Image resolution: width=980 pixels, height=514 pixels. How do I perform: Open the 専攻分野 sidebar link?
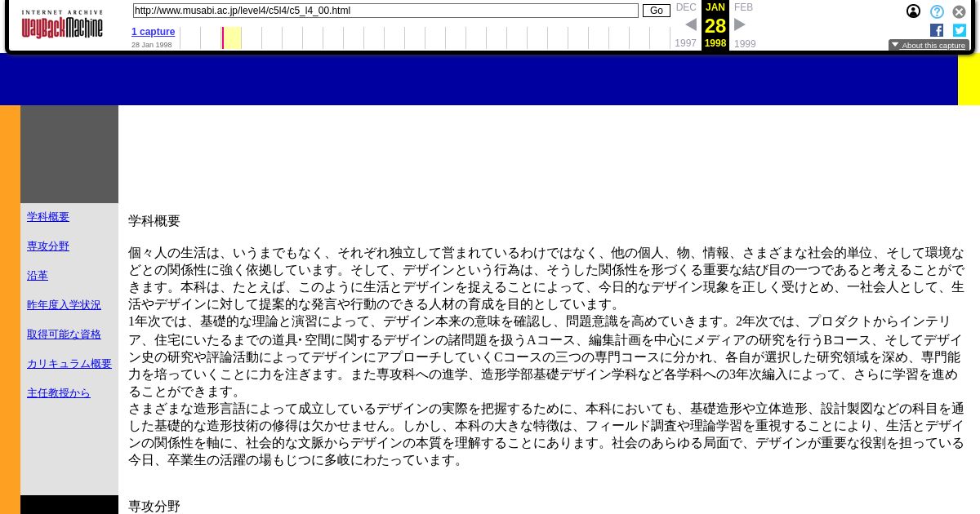(x=48, y=246)
